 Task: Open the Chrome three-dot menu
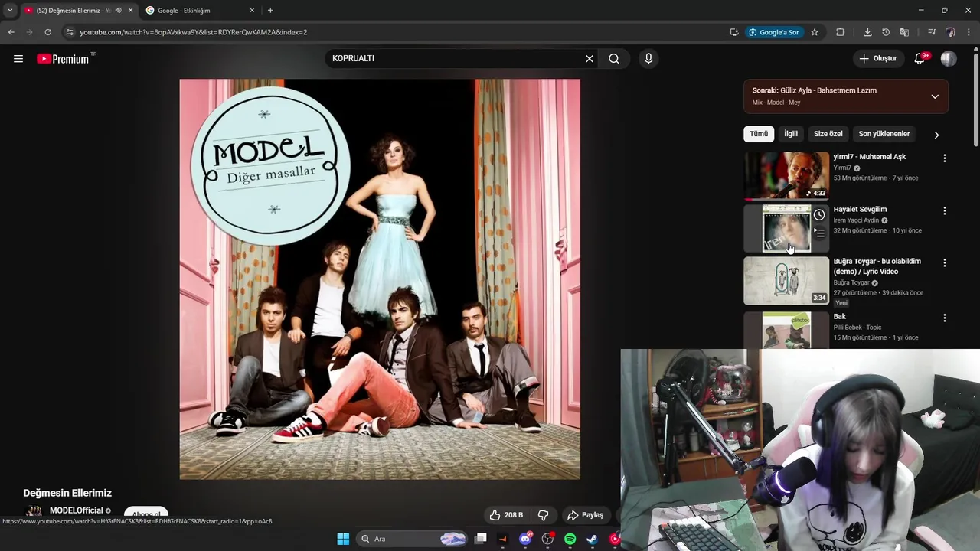969,32
